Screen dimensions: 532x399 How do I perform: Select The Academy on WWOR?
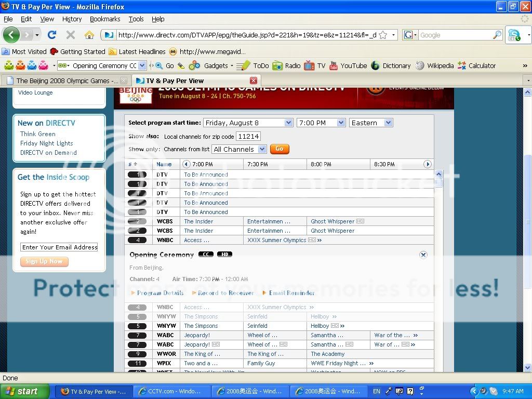pyautogui.click(x=328, y=354)
